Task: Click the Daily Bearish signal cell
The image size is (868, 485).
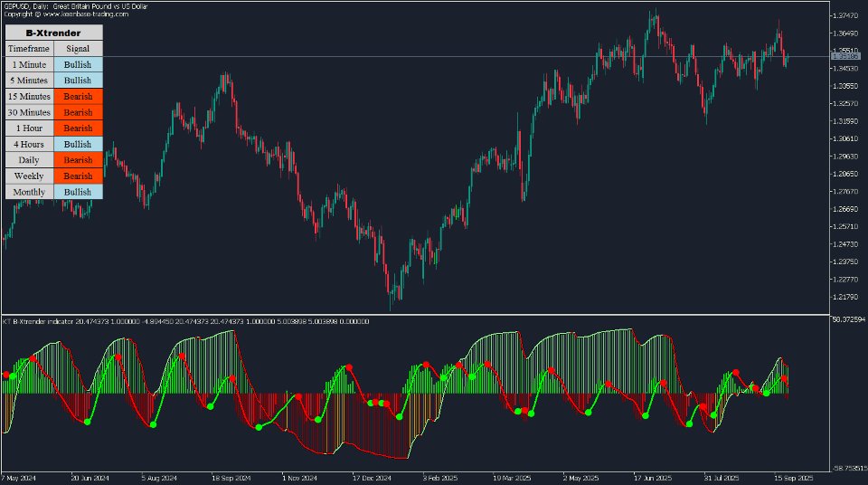Action: pos(78,159)
